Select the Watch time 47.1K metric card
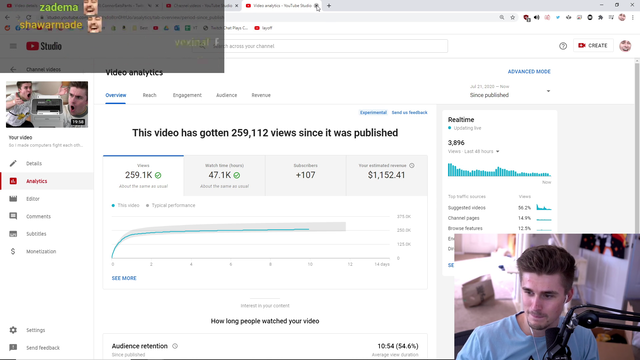This screenshot has width=640, height=360. click(224, 176)
